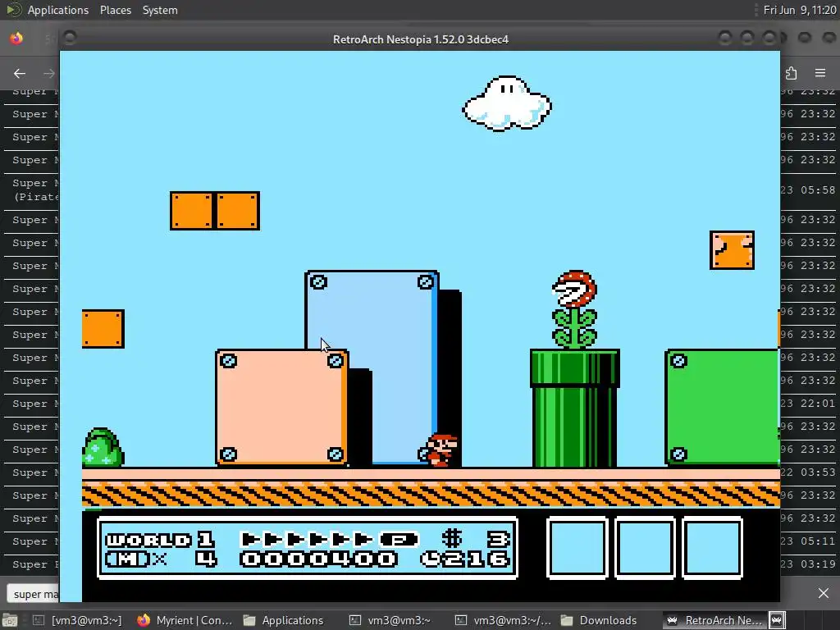Switch to the vm3@vm3:~/... terminal taskbar window
The image size is (840, 630).
[504, 620]
